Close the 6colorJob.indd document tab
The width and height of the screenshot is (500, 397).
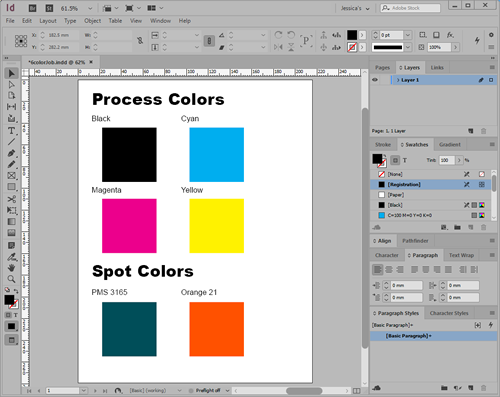click(91, 62)
